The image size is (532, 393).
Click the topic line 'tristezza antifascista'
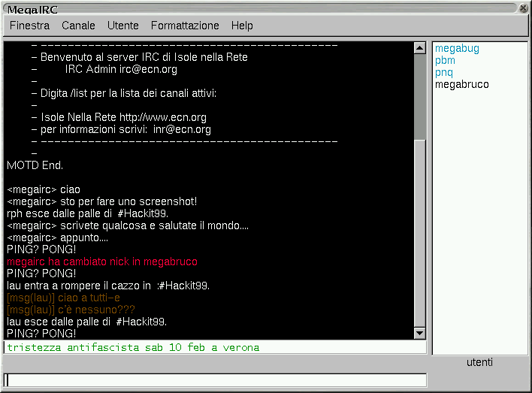(x=215, y=347)
